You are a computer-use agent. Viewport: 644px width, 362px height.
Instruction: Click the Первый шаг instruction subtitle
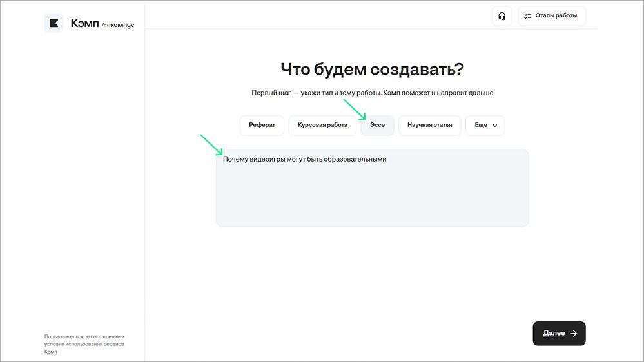[x=372, y=93]
